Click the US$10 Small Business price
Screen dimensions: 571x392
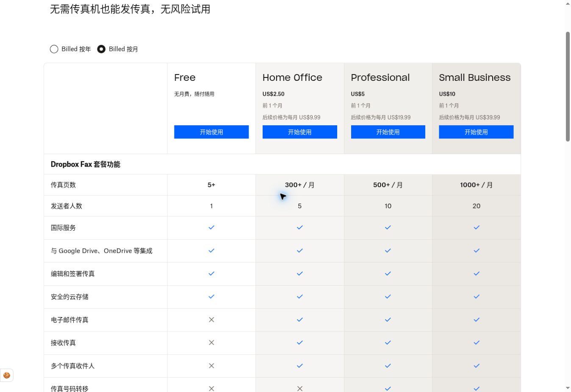pos(447,94)
